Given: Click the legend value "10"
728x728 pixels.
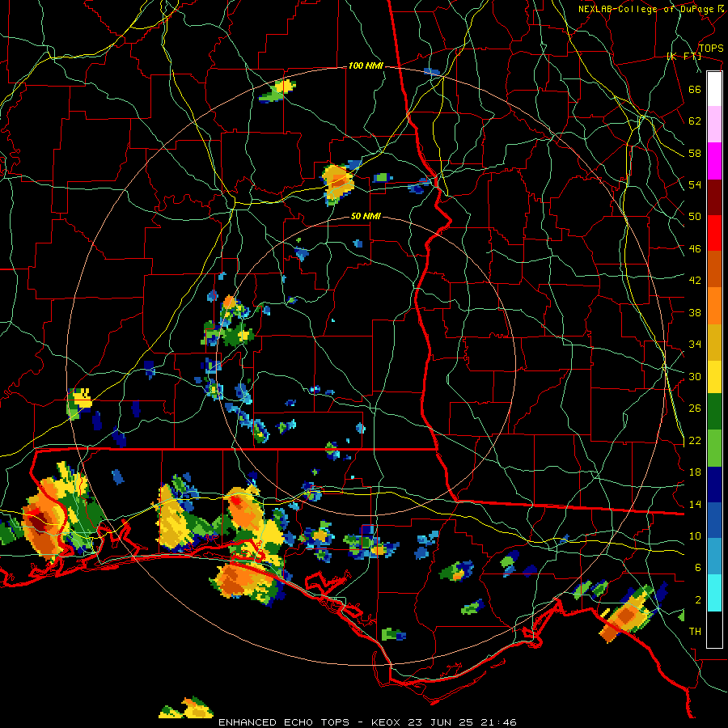Looking at the screenshot, I should coord(695,535).
